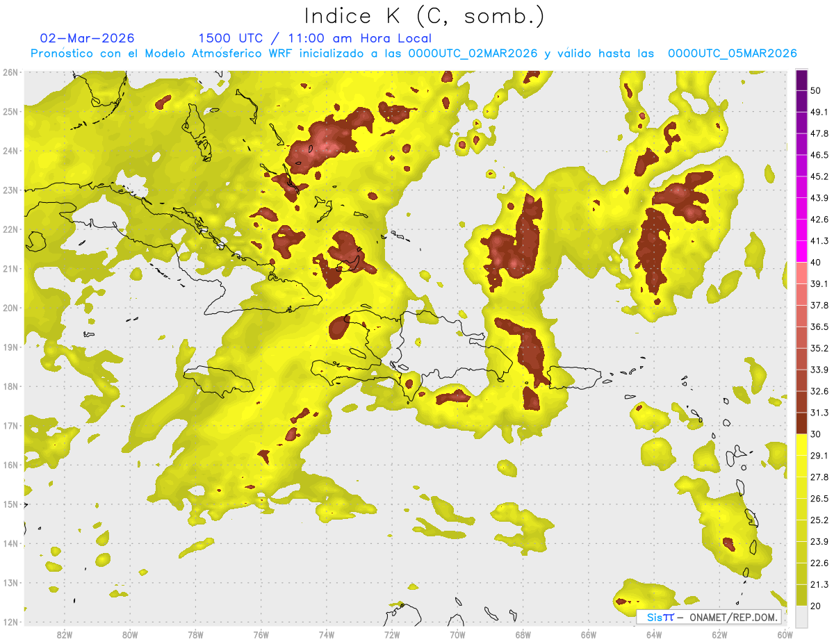Click the "46.5" legend value

819,156
